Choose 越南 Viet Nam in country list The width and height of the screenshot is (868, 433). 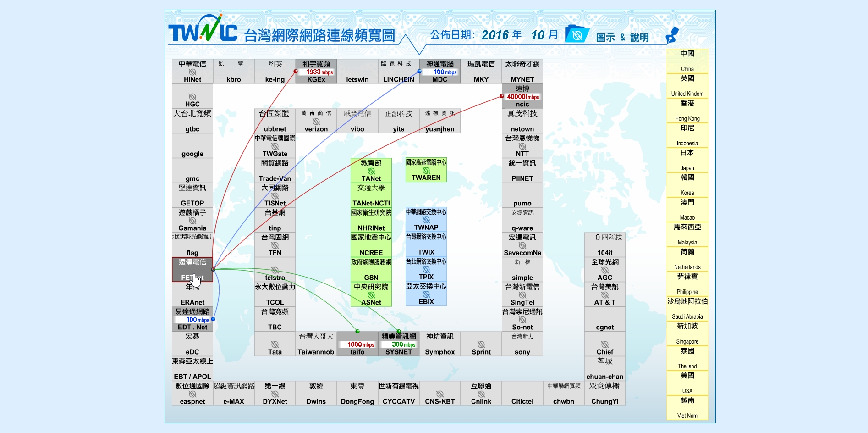coord(687,408)
